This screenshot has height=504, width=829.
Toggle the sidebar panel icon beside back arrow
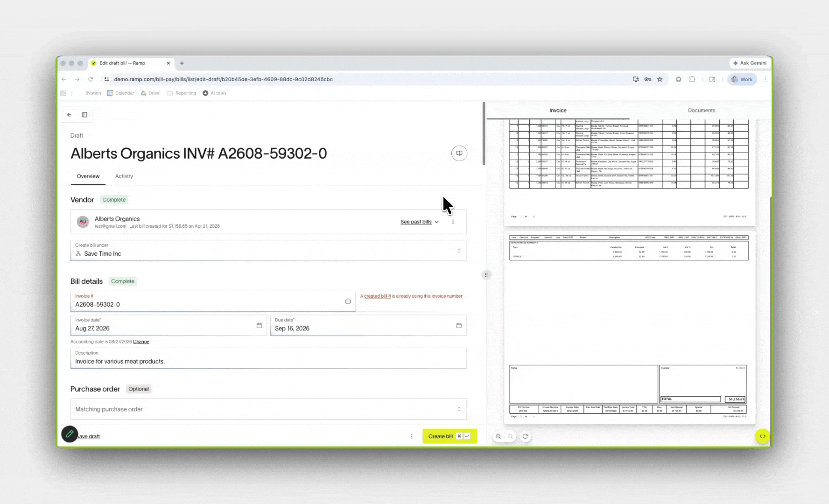point(84,115)
